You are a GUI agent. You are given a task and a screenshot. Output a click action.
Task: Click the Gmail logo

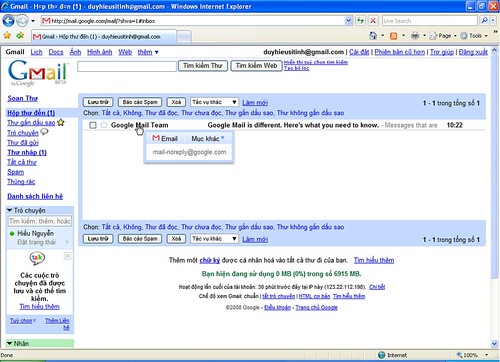click(x=38, y=73)
